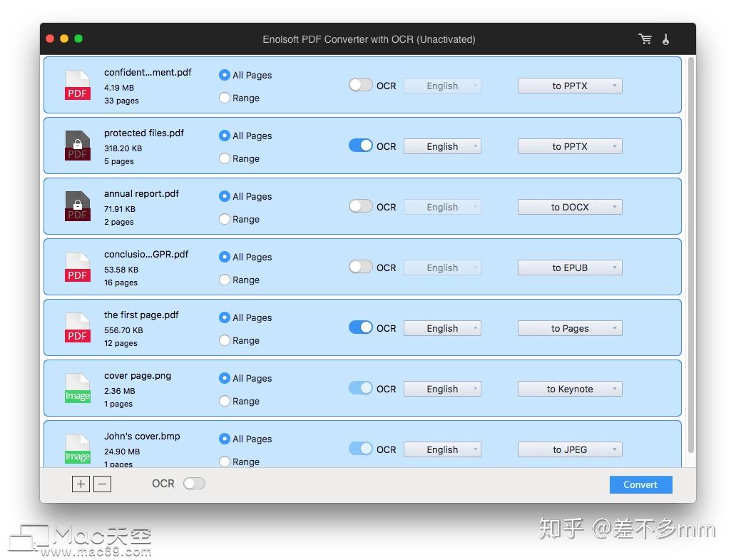736x560 pixels.
Task: Click the 24.90 MB size text
Action: pyautogui.click(x=122, y=451)
